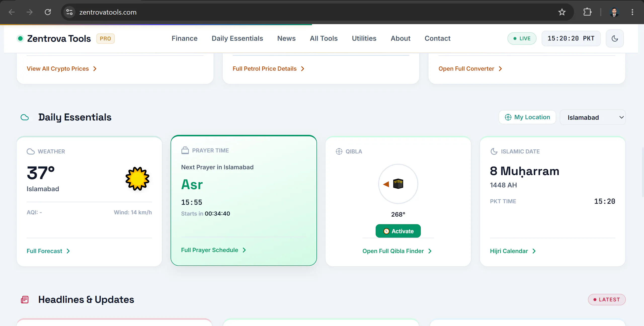Click the 37° temperature reading

coord(41,173)
